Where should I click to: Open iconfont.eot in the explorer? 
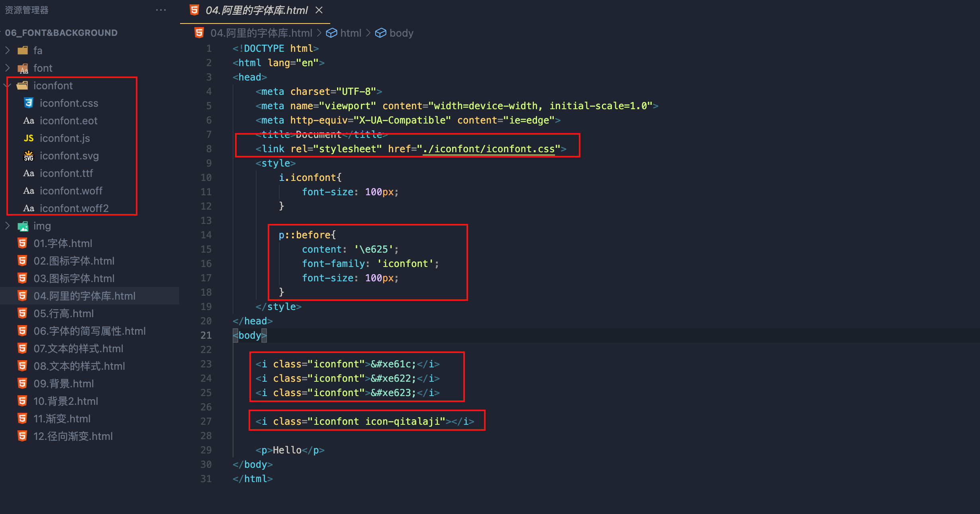point(69,121)
